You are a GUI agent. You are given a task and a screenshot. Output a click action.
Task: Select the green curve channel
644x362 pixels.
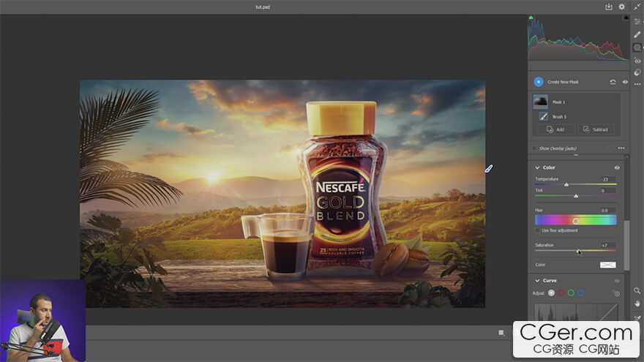(571, 293)
